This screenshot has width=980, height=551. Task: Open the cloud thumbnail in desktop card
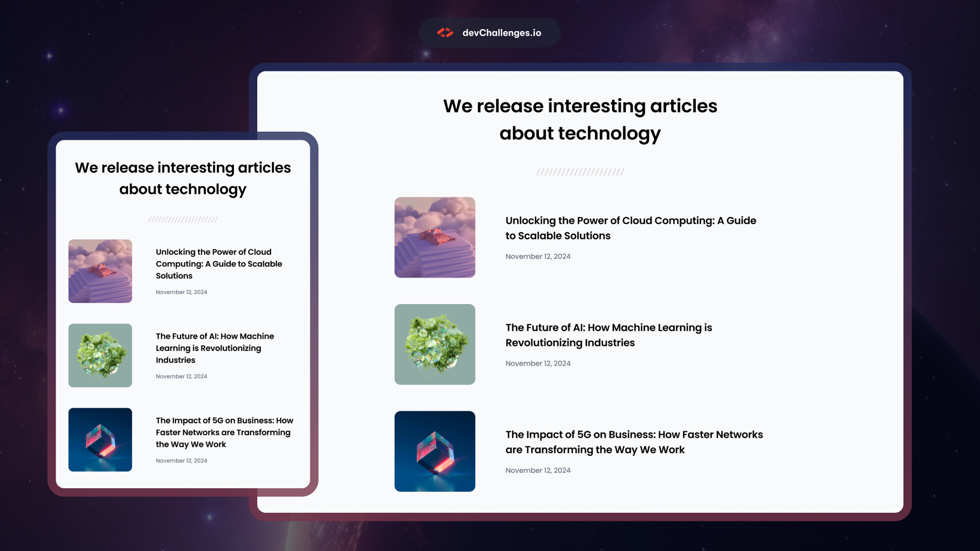(434, 237)
